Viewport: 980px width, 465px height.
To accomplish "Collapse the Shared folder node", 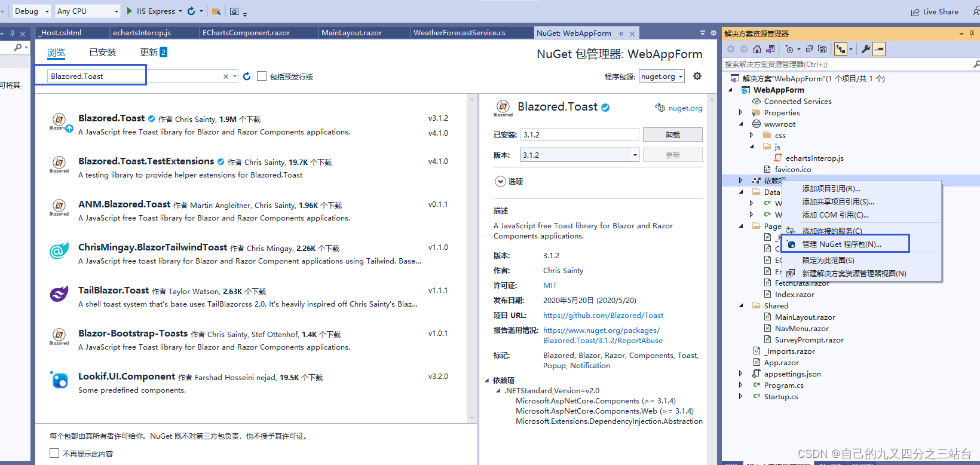I will click(741, 305).
